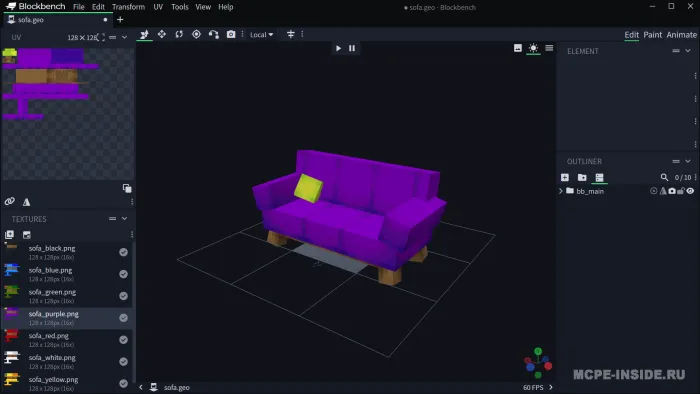This screenshot has width=700, height=394.
Task: Switch to Paint mode
Action: click(x=653, y=35)
